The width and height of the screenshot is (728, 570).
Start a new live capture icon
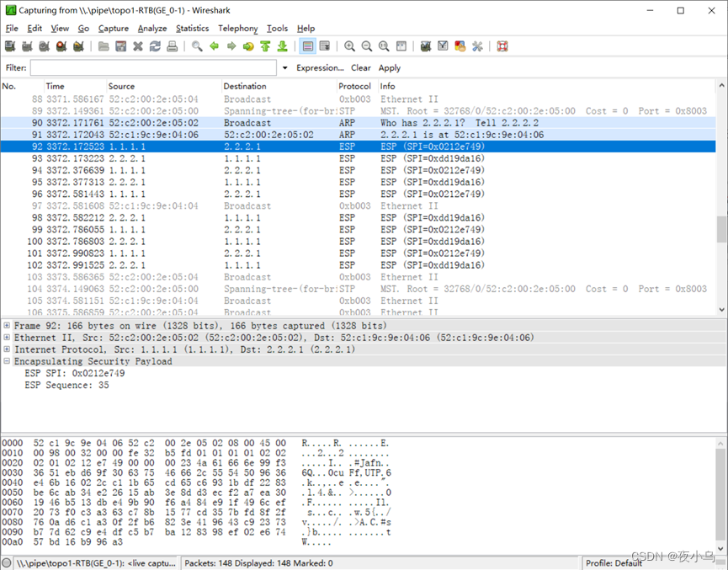[45, 46]
